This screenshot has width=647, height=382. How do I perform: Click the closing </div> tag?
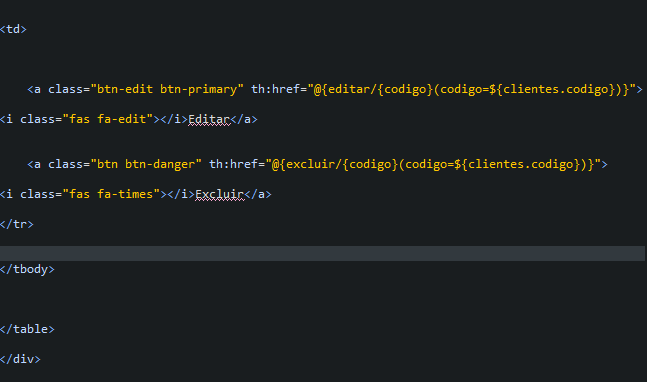(20, 359)
